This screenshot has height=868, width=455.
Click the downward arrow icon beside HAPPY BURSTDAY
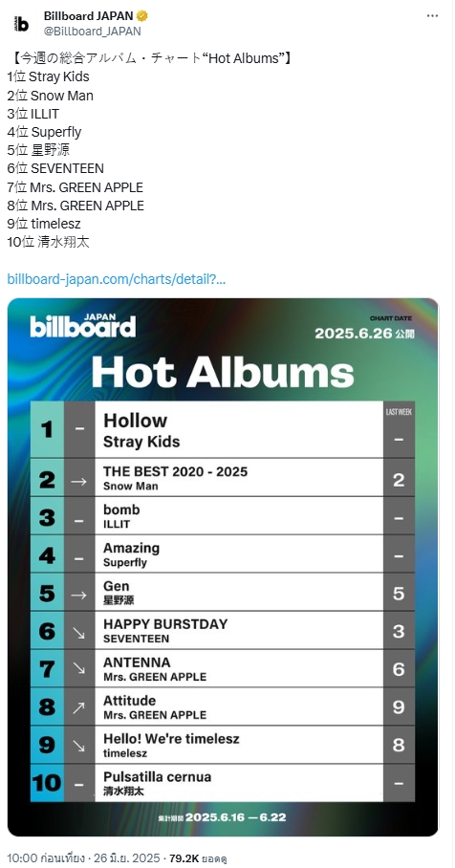click(79, 631)
